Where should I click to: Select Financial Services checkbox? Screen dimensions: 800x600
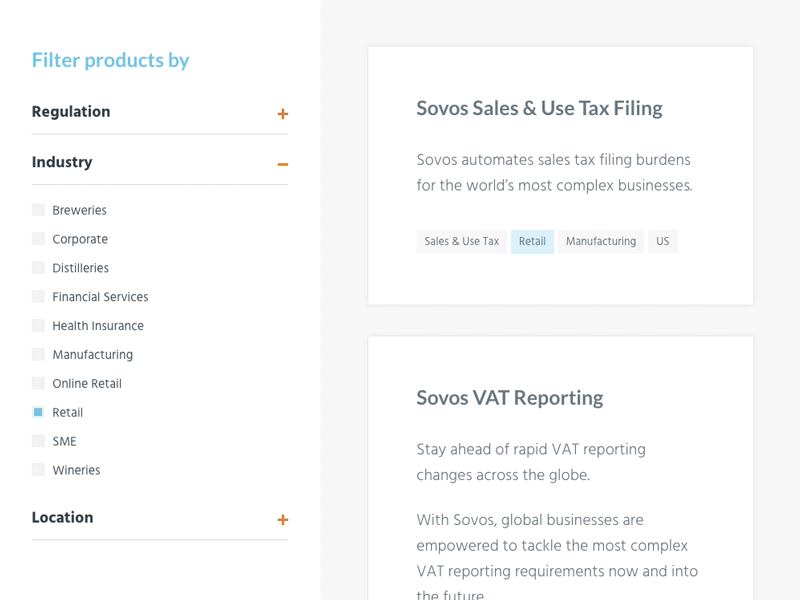[38, 297]
